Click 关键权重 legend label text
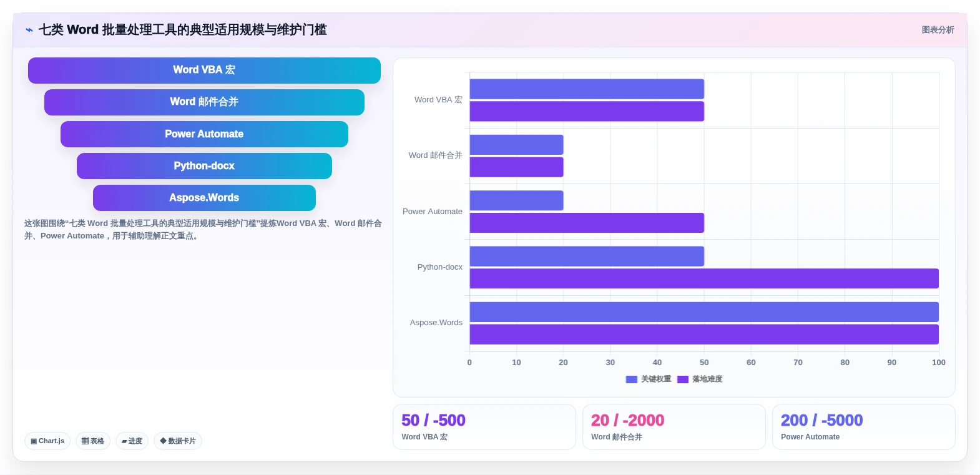The width and height of the screenshot is (980, 475). [x=656, y=380]
